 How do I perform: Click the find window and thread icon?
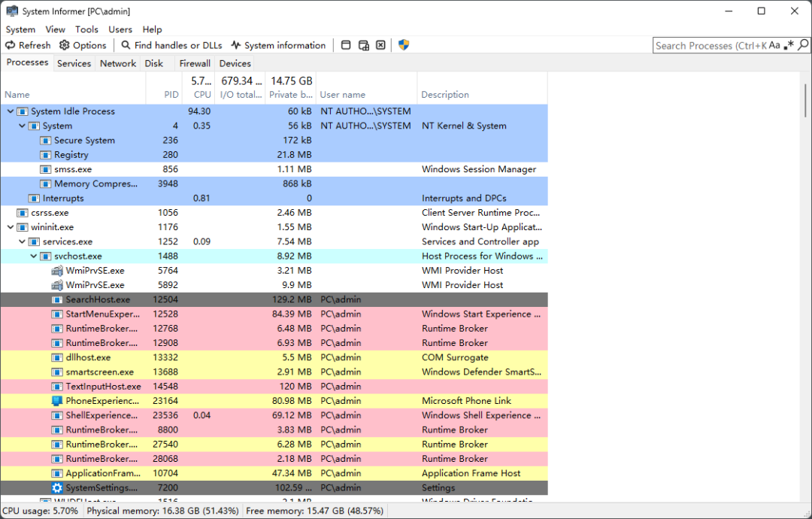point(364,45)
